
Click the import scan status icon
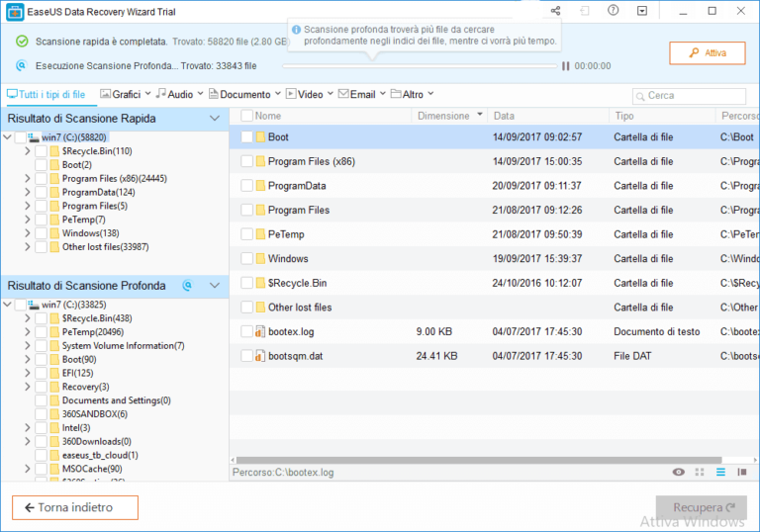[585, 11]
